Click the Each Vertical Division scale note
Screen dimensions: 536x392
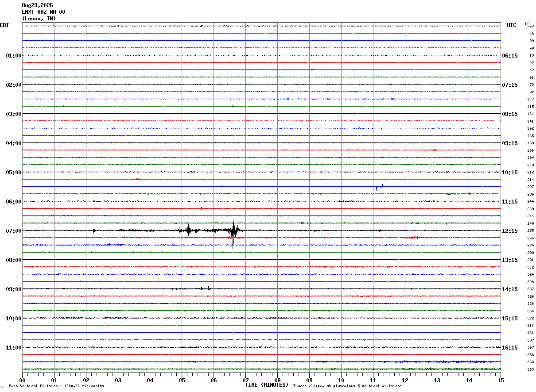coord(56,386)
